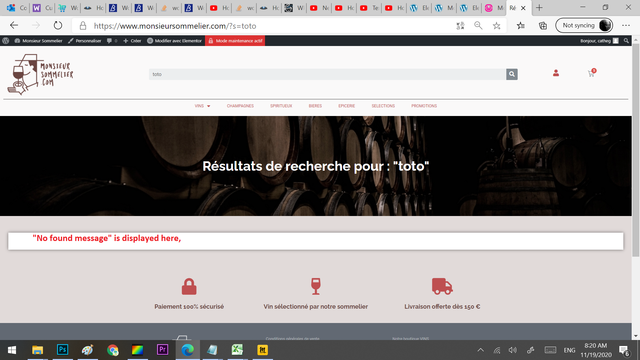The height and width of the screenshot is (360, 640).
Task: Click the Monsieur Sommelier logo
Action: tap(40, 74)
